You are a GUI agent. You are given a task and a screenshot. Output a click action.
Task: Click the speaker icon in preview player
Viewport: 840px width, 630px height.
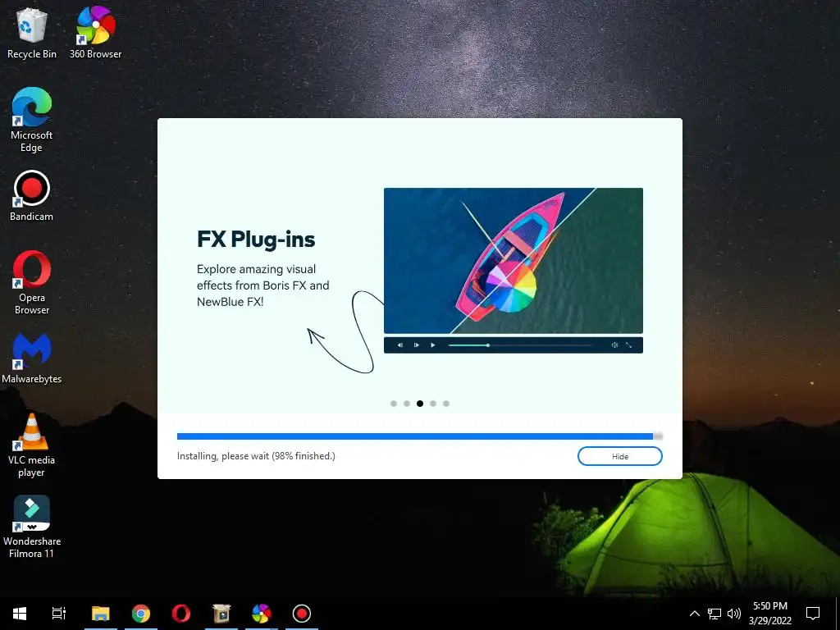point(614,345)
